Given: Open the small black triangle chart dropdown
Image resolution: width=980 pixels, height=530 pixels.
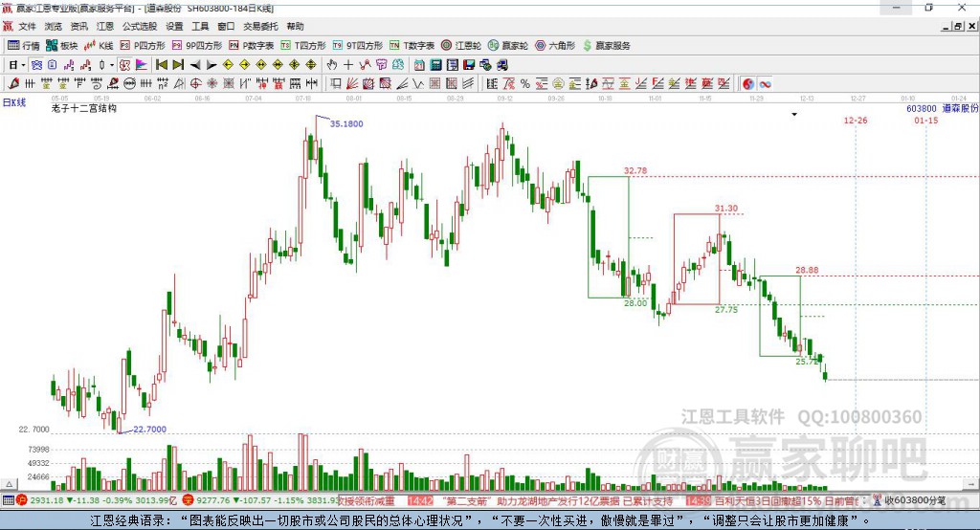Looking at the screenshot, I should [794, 115].
